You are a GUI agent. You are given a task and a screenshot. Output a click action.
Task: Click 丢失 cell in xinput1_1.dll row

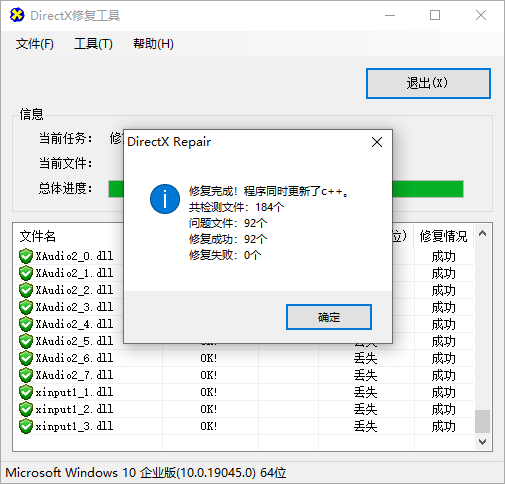pyautogui.click(x=365, y=392)
